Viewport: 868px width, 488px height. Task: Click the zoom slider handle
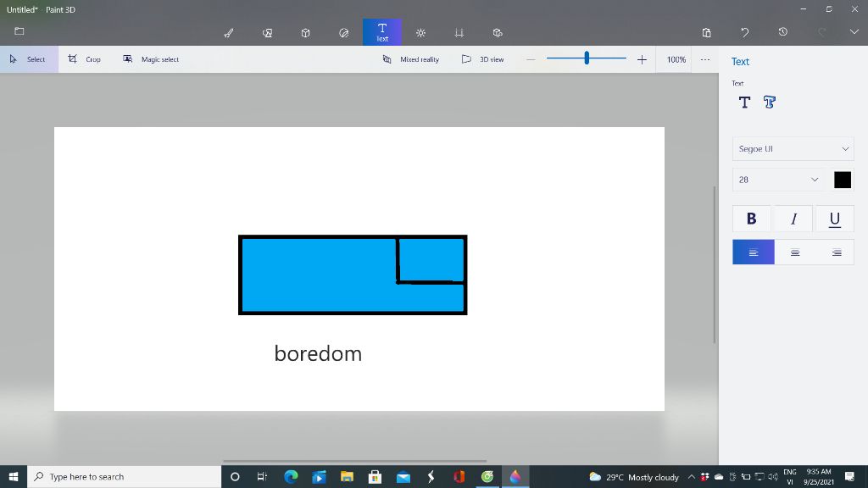[x=587, y=58]
